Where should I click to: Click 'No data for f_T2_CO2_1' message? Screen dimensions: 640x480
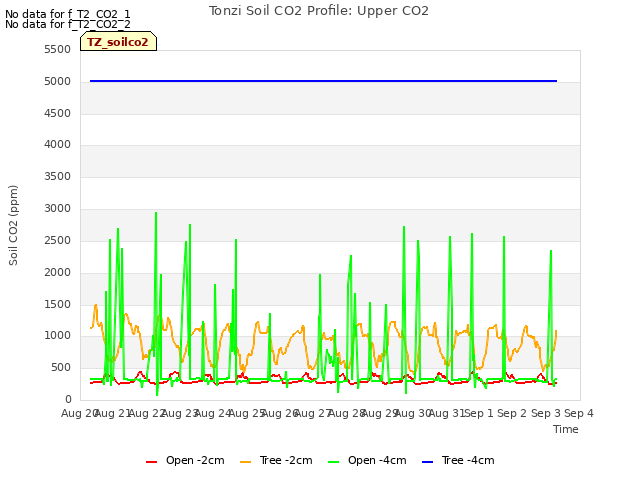[x=68, y=14]
